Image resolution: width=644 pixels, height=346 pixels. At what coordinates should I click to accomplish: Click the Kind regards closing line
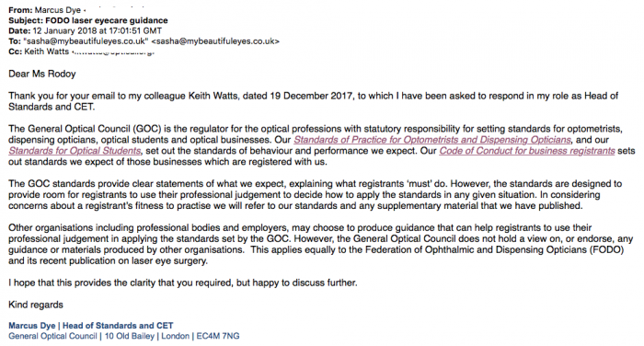(x=36, y=305)
